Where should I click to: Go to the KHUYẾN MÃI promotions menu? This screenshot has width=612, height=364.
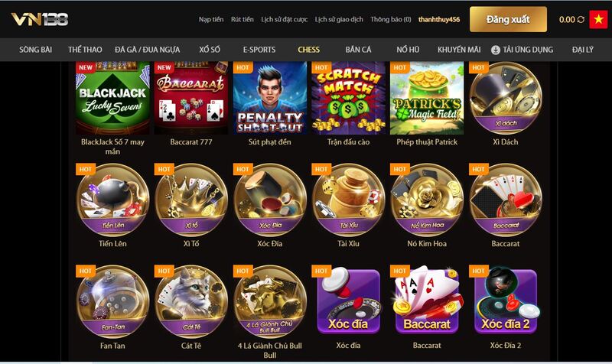[x=459, y=50]
